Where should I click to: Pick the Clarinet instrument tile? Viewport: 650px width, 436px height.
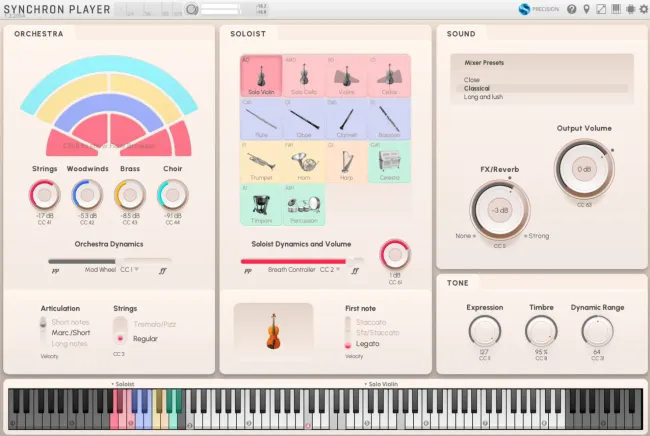(x=347, y=119)
